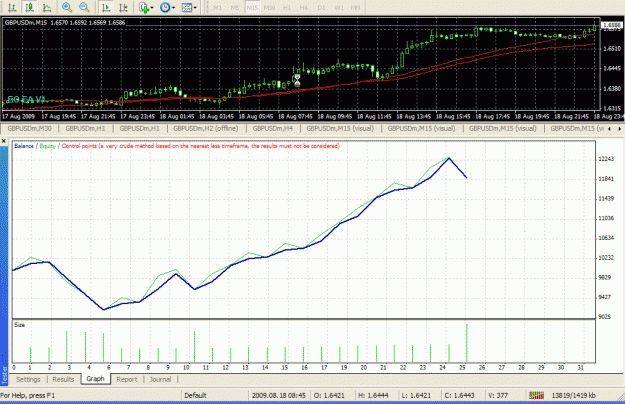Click the 18 Aug 07:45 time label

coord(295,116)
